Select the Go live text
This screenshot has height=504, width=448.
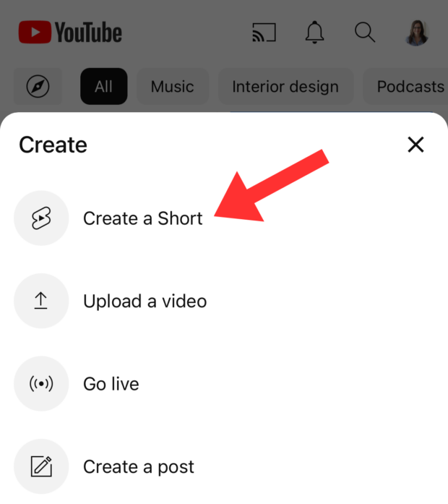pyautogui.click(x=111, y=384)
